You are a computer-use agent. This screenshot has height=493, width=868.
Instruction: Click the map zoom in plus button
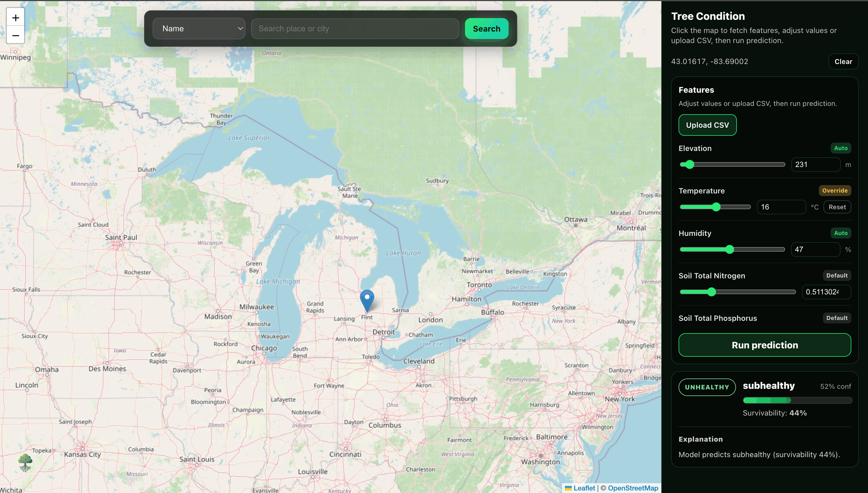(x=15, y=18)
